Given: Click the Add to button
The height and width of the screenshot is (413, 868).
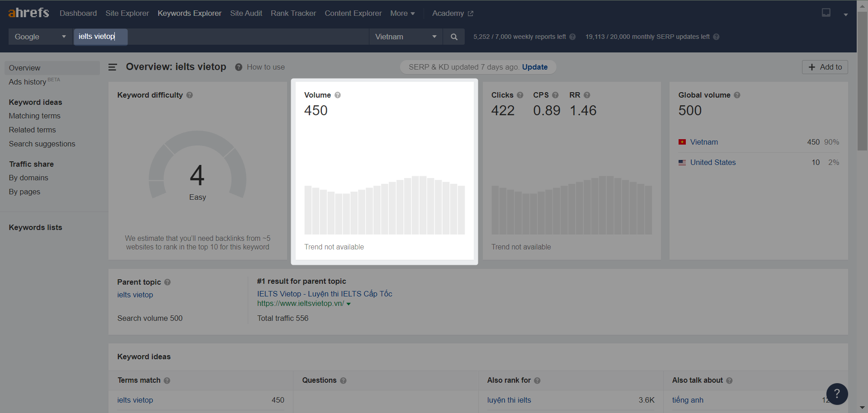Looking at the screenshot, I should (x=825, y=67).
